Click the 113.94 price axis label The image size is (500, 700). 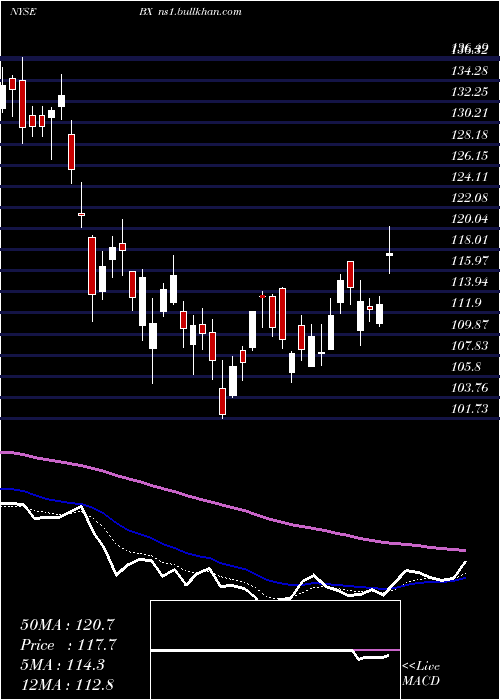click(x=469, y=282)
